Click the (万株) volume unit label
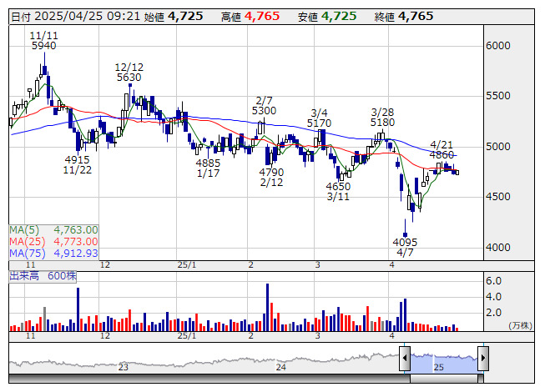The image size is (545, 392). click(520, 325)
